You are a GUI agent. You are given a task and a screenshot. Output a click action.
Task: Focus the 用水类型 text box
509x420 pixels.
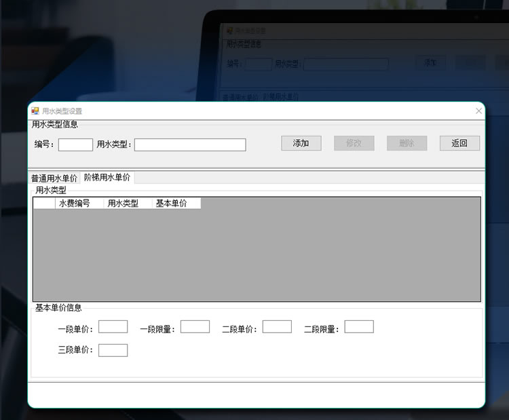point(190,145)
